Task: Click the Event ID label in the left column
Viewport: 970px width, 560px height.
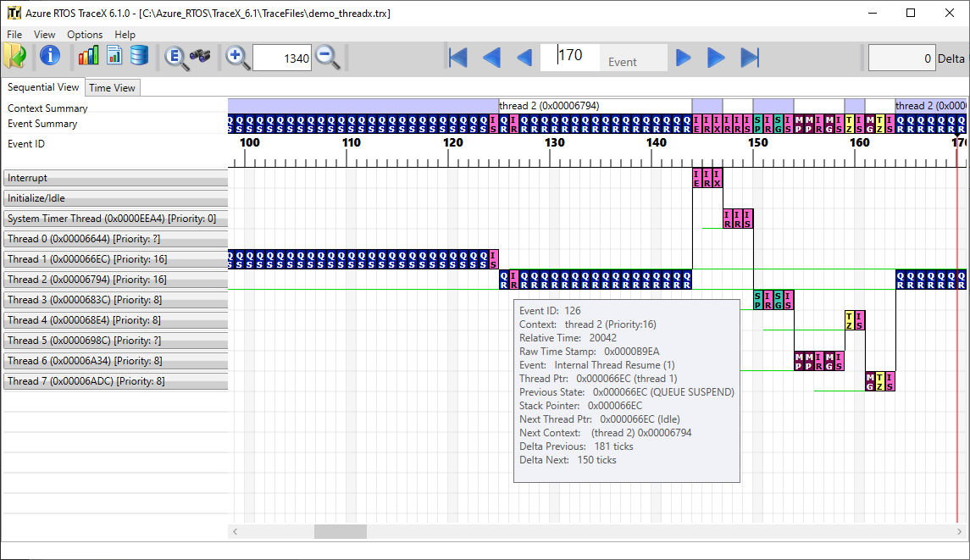Action: 26,144
